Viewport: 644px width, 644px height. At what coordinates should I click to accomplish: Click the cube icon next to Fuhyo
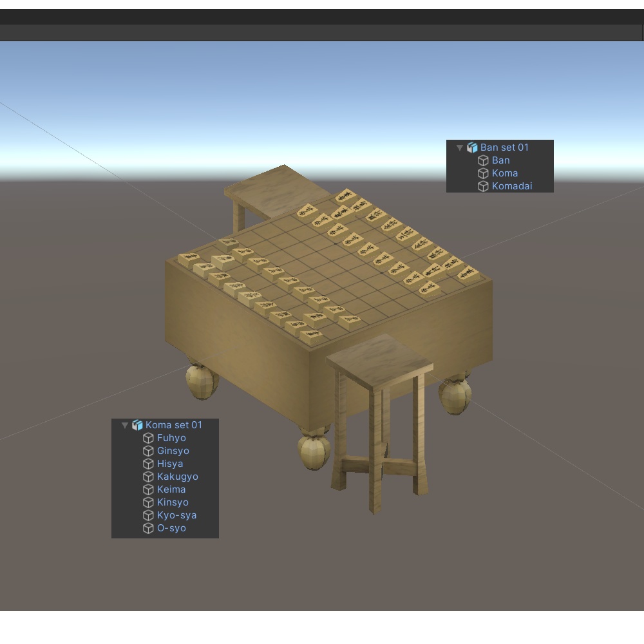[147, 438]
